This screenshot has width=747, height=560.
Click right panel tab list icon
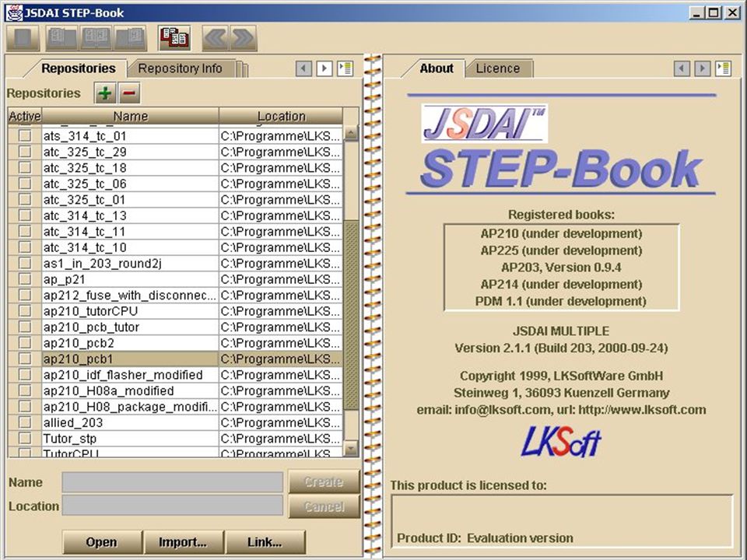click(x=723, y=68)
